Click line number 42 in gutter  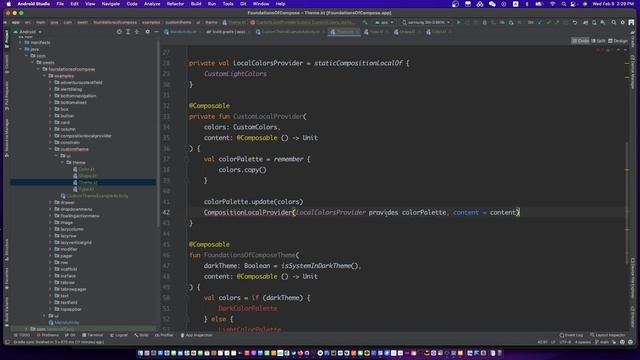pyautogui.click(x=166, y=212)
